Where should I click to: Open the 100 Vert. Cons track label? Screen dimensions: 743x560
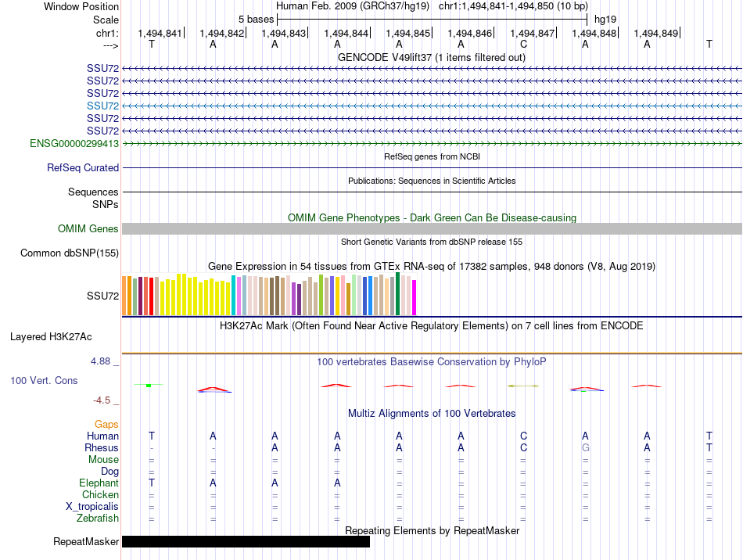pyautogui.click(x=44, y=380)
